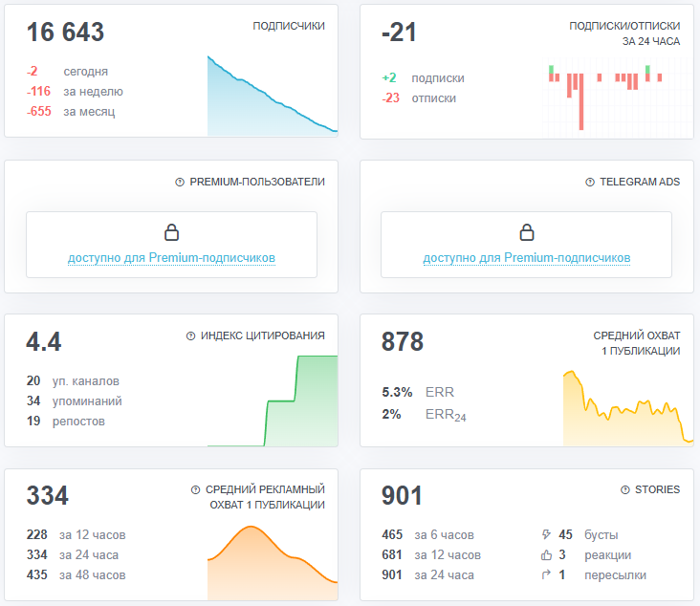Select the ПОДПИСЧИКИ card title

pos(288,27)
